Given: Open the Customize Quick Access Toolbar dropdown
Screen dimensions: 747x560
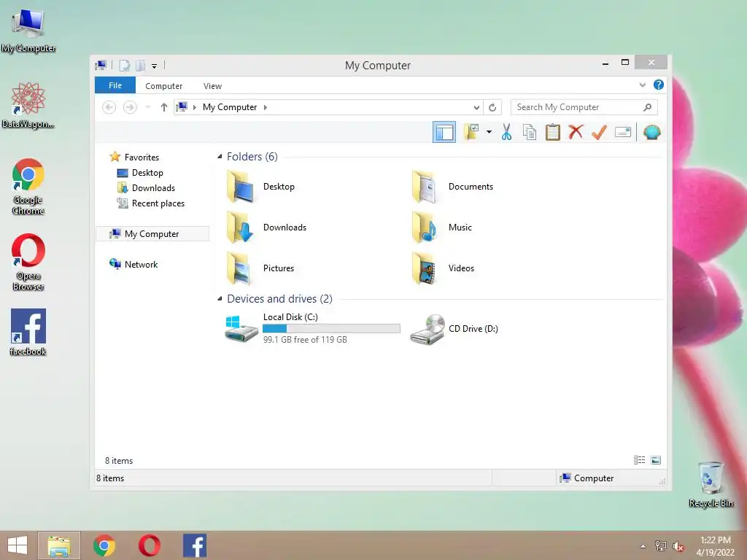Looking at the screenshot, I should click(x=155, y=66).
